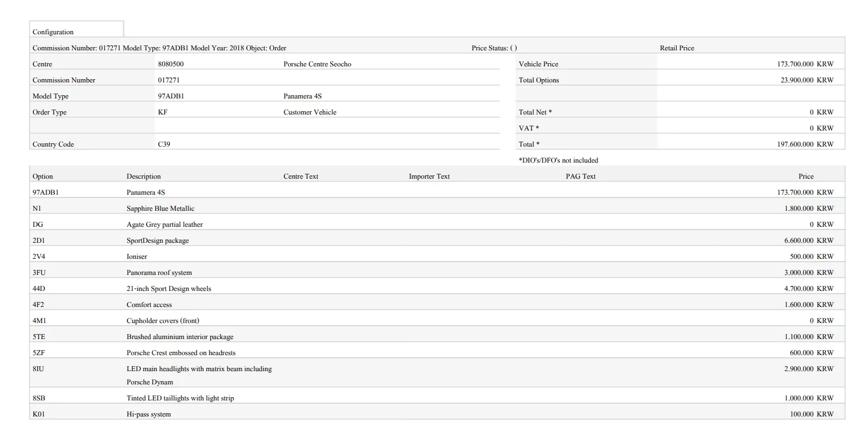Image resolution: width=868 pixels, height=448 pixels.
Task: Select the SportDesign package option
Action: coord(158,241)
